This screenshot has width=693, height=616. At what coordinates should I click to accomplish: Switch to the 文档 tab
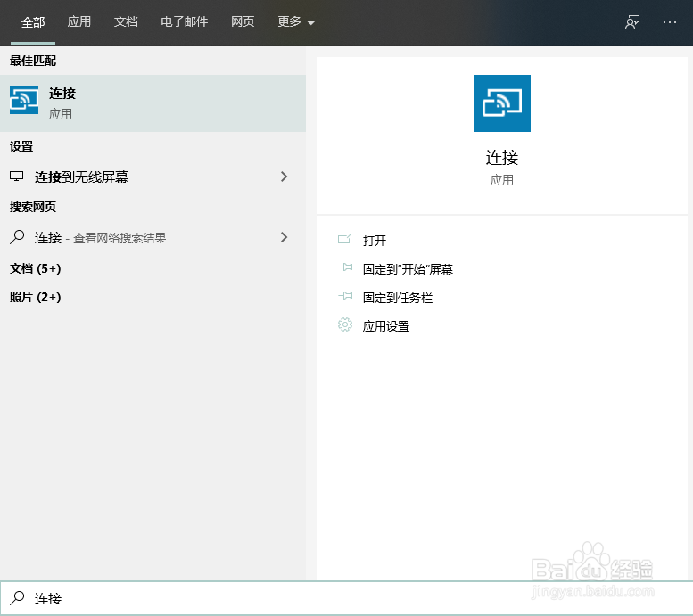126,21
